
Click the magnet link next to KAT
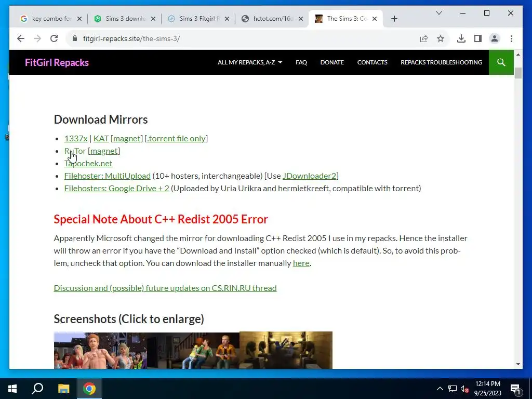point(127,138)
